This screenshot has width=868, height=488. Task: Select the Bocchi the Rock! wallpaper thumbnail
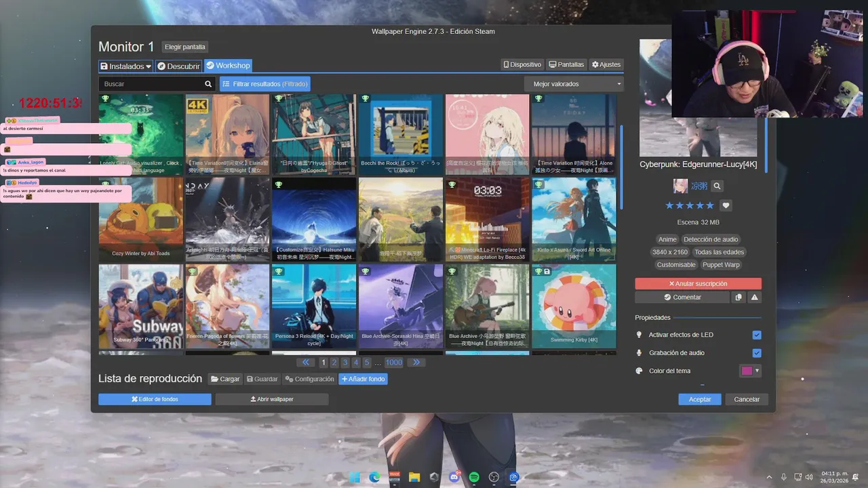[401, 134]
